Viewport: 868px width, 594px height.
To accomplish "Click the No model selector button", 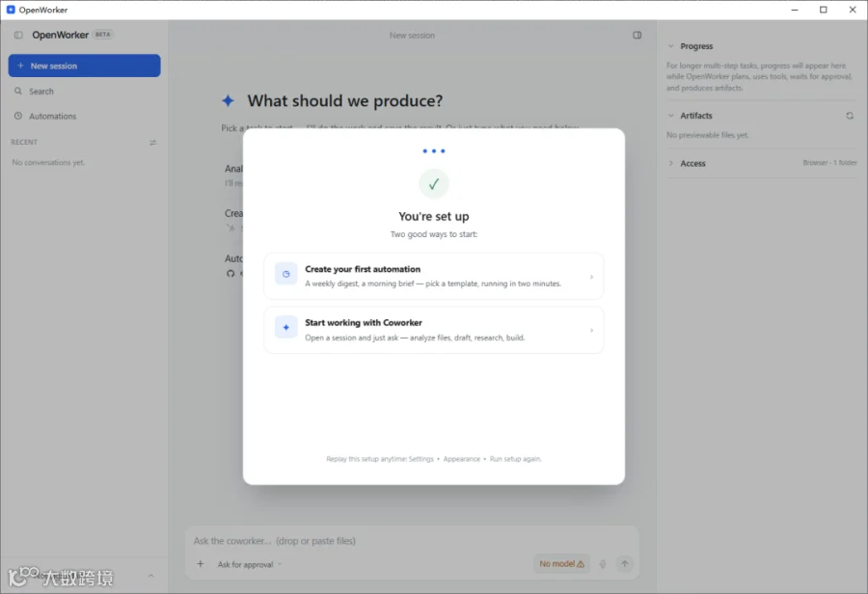I will [x=561, y=563].
